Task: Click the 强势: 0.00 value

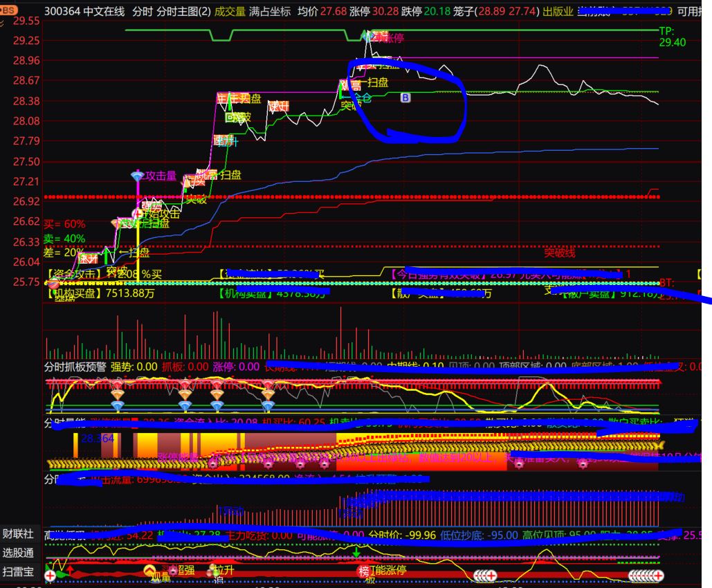Action: tap(134, 367)
